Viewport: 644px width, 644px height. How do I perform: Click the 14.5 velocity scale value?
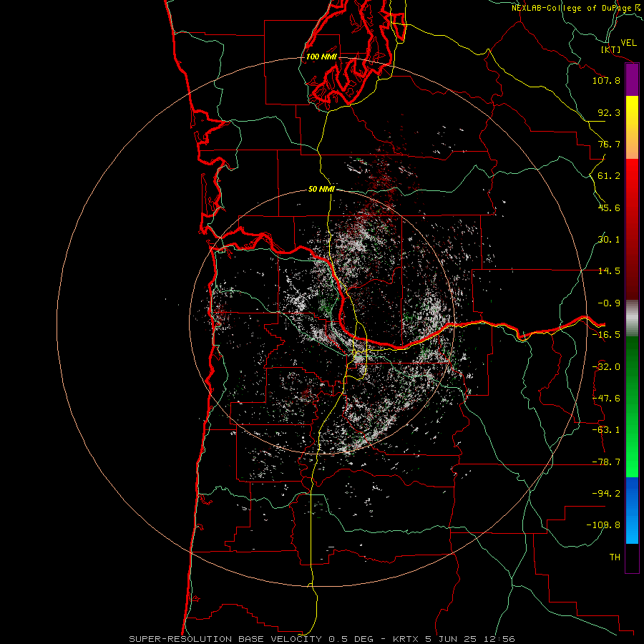pos(609,271)
